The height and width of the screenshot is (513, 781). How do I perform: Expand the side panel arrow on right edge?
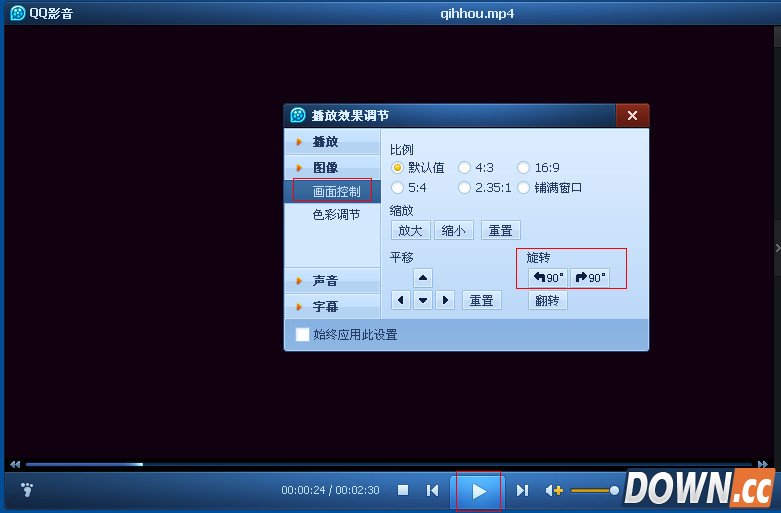click(778, 247)
